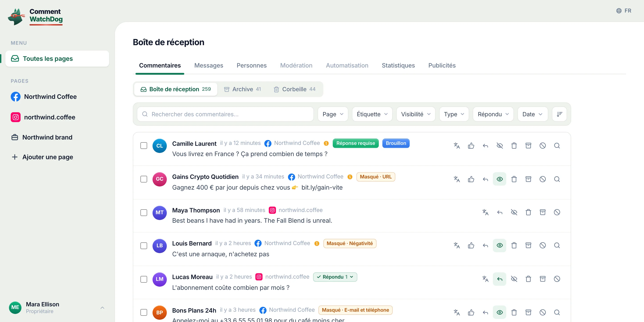Image resolution: width=644 pixels, height=322 pixels.
Task: Block the Bons Plans 24h author
Action: [x=542, y=312]
